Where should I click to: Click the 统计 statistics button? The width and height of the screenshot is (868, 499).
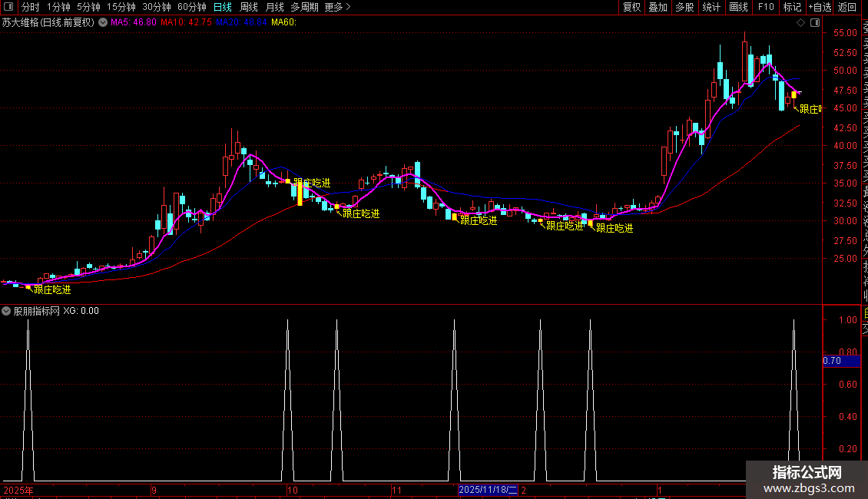click(711, 8)
